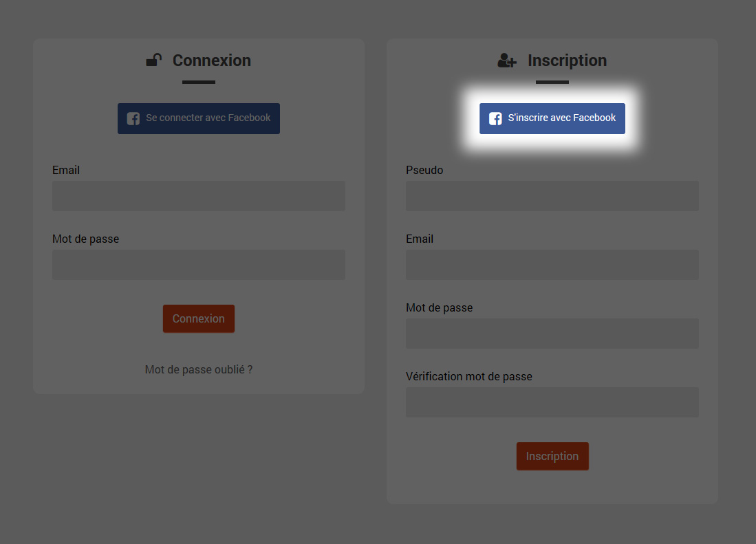The height and width of the screenshot is (544, 756).
Task: Focus the Mot de passe field under Connexion
Action: [199, 265]
